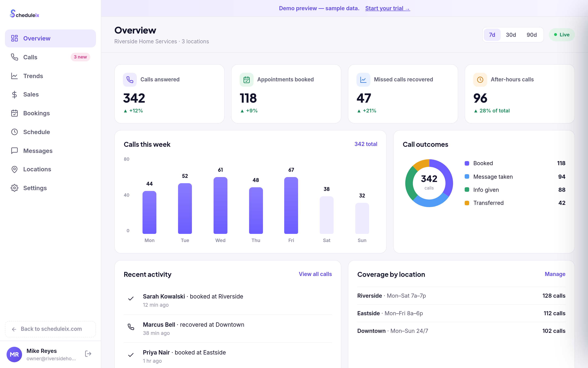
Task: Click Marcus Bell activity entry
Action: [x=228, y=329]
